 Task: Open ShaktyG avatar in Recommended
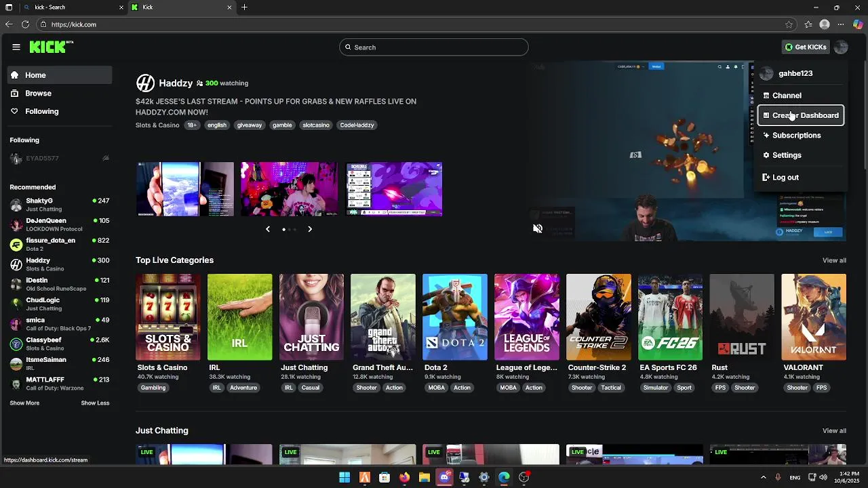[x=16, y=205]
